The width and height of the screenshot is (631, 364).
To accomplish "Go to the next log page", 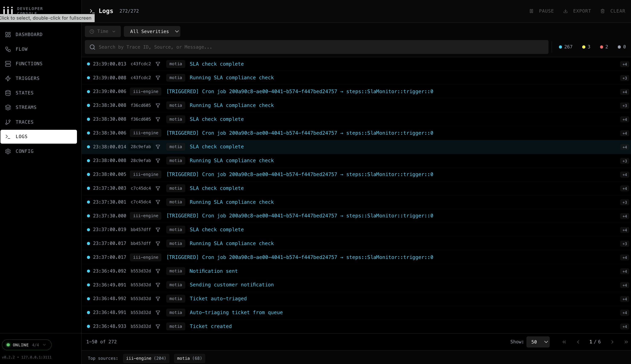I will [612, 342].
